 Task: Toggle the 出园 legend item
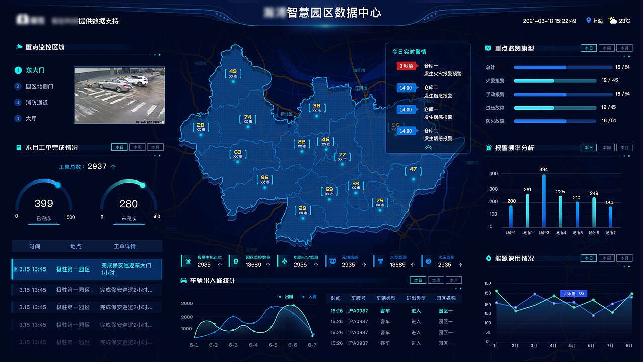(285, 297)
